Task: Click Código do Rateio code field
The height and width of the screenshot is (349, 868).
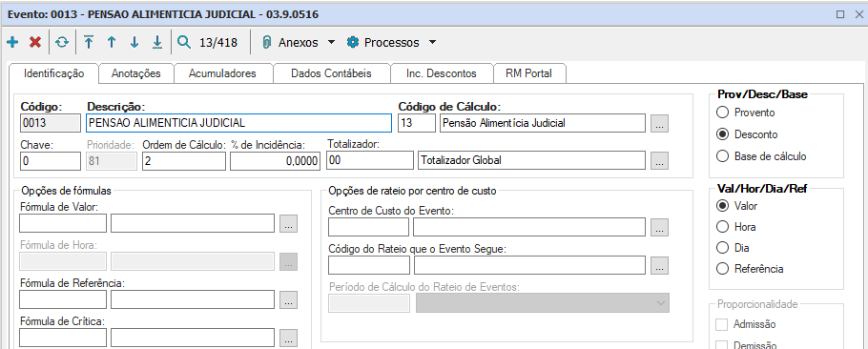Action: click(369, 265)
